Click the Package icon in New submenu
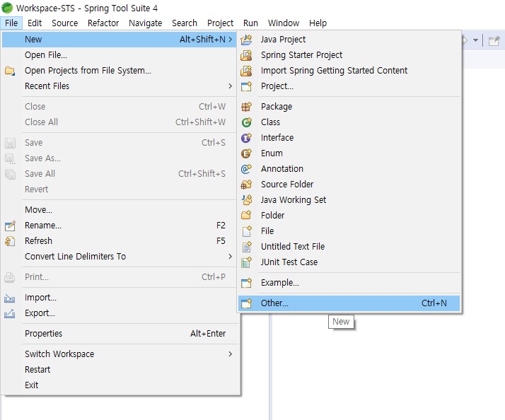This screenshot has height=420, width=505. tap(246, 107)
